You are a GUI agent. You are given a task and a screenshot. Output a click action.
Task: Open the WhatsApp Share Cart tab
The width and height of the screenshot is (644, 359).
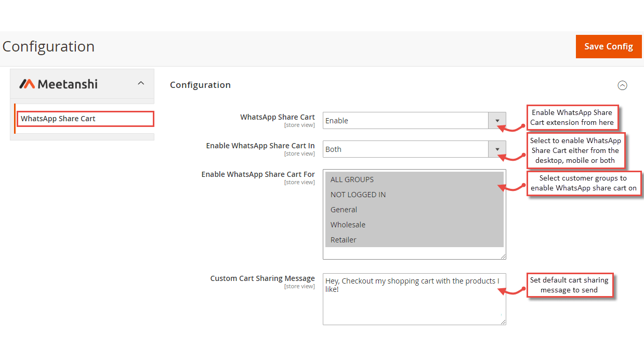pyautogui.click(x=85, y=119)
